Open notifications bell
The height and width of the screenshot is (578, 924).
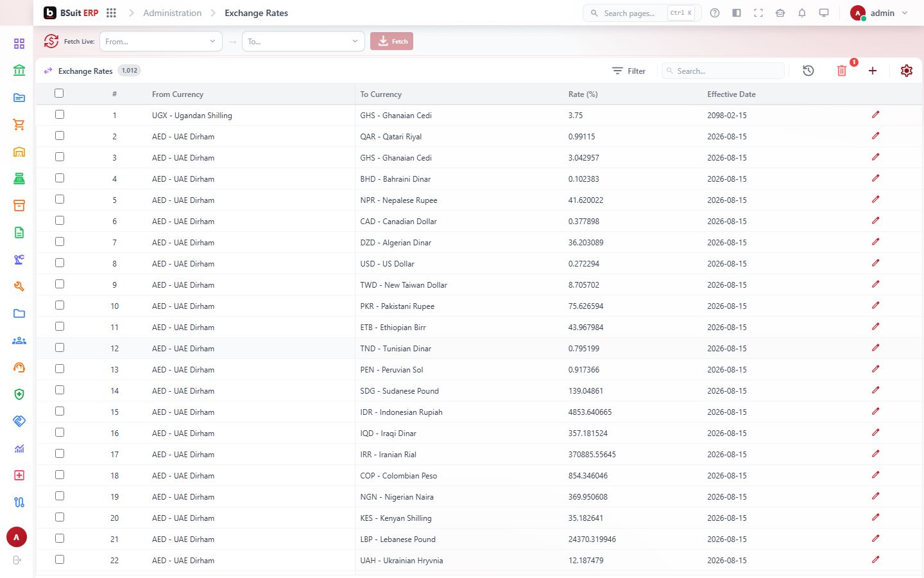pyautogui.click(x=802, y=13)
